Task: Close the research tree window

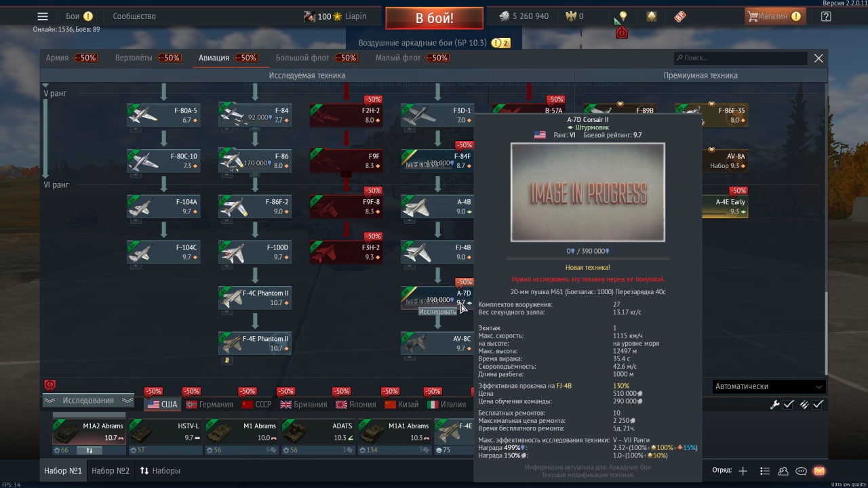Action: [x=818, y=58]
